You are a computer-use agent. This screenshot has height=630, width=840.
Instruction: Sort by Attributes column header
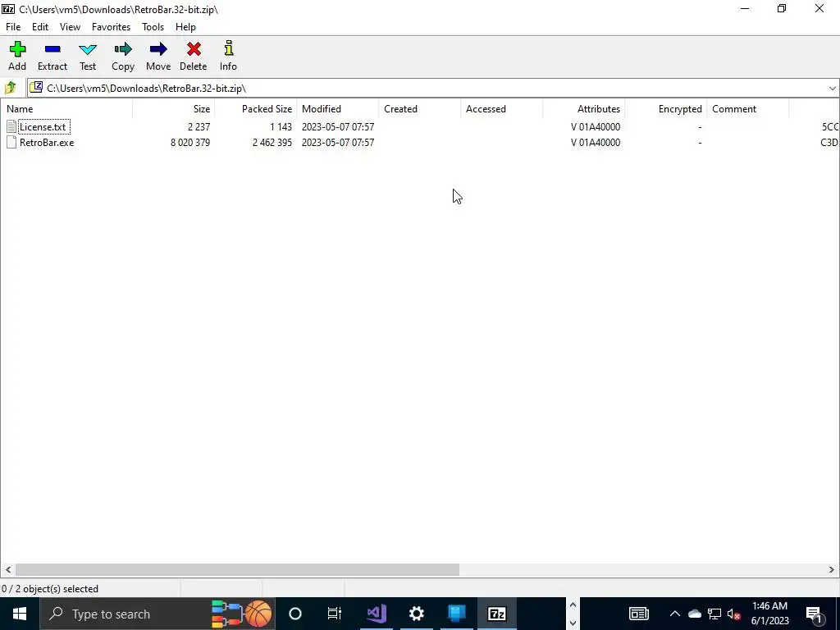(583, 109)
